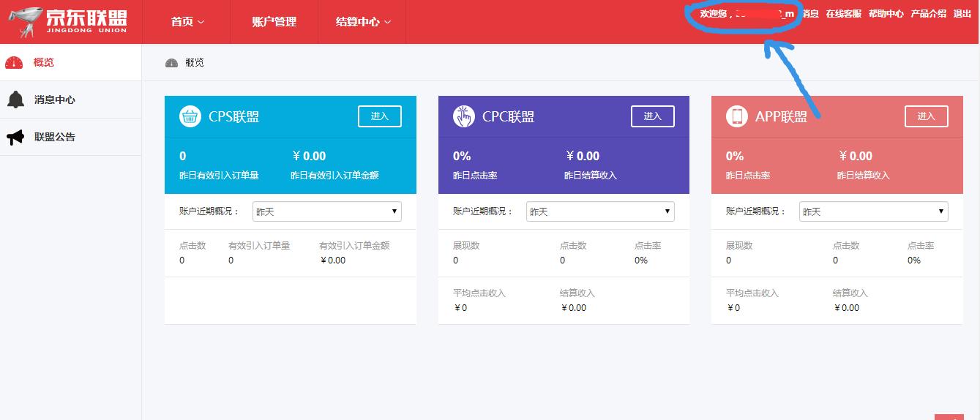This screenshot has height=420, width=980.
Task: Enter the APP联盟 section with 进入
Action: click(927, 116)
